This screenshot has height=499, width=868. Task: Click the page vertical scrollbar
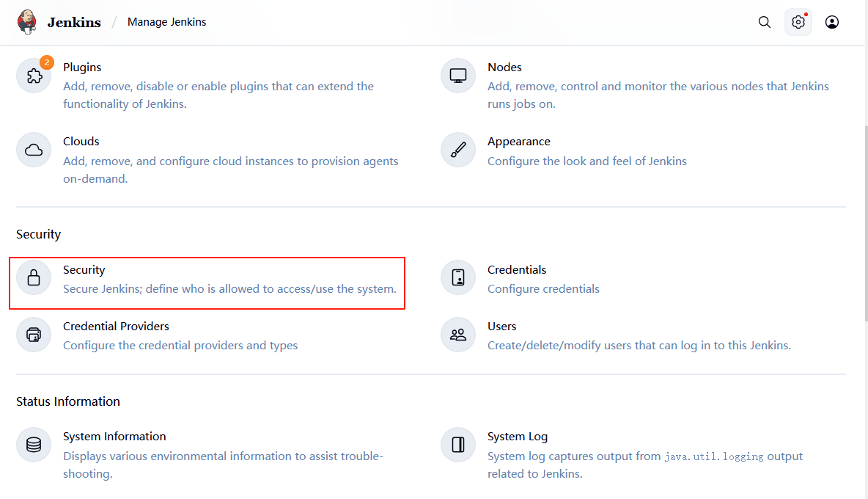pos(866,223)
